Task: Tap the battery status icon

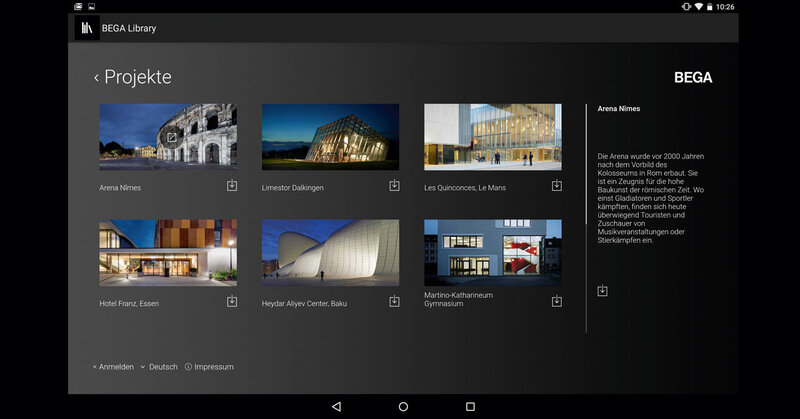Action: click(709, 7)
